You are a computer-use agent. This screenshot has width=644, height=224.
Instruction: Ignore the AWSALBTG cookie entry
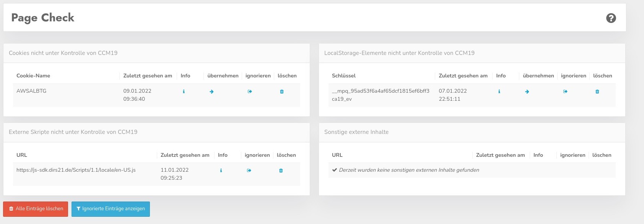(x=250, y=92)
